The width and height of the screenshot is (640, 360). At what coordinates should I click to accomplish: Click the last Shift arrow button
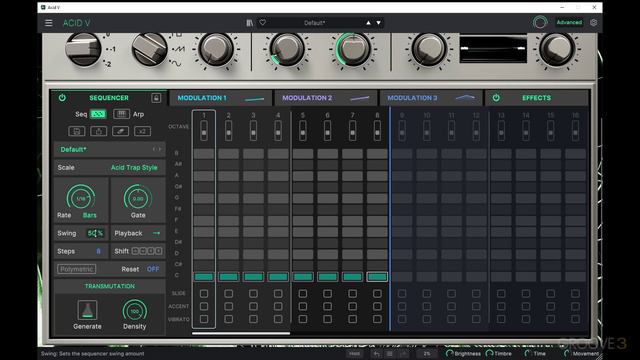(x=158, y=251)
